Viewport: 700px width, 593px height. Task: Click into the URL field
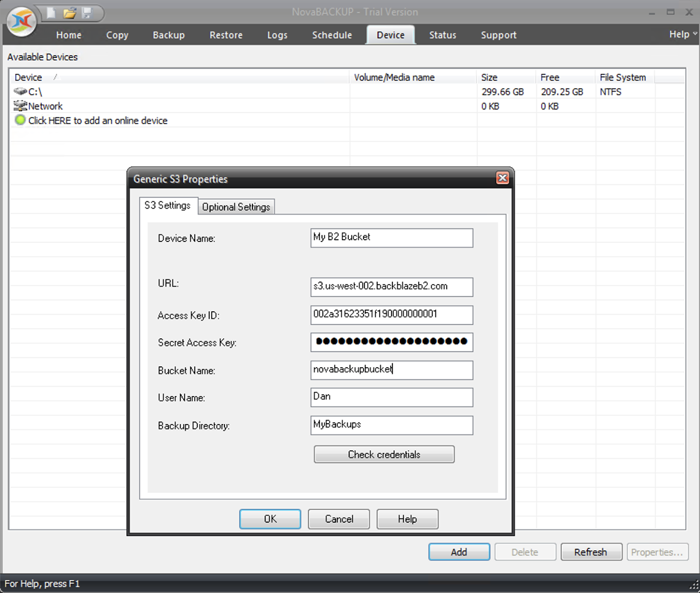coord(392,287)
